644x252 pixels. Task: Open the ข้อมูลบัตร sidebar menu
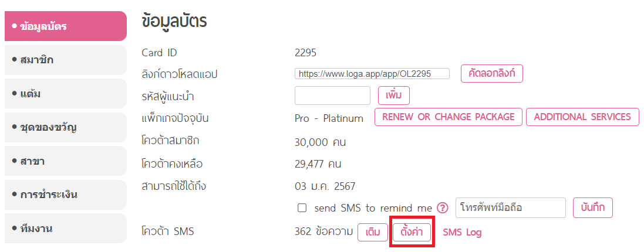point(66,26)
